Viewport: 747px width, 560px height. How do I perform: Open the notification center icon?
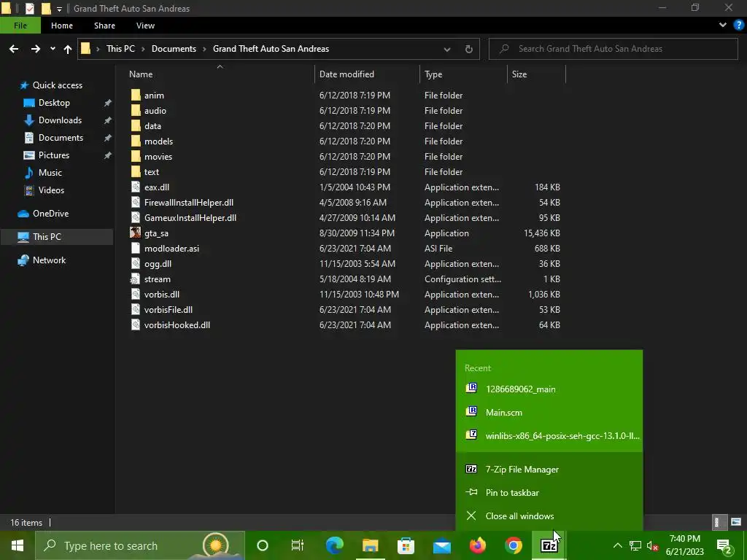[x=724, y=545]
